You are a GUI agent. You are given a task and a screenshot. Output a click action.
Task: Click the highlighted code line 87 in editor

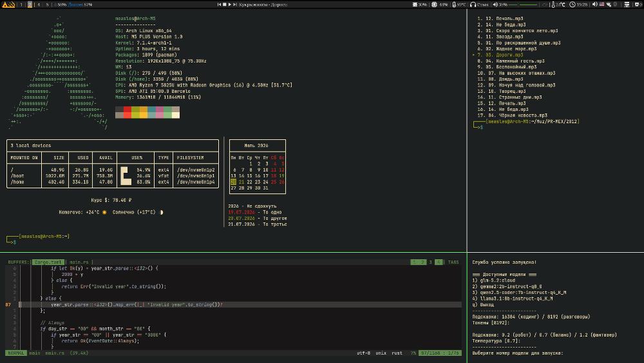(x=240, y=304)
